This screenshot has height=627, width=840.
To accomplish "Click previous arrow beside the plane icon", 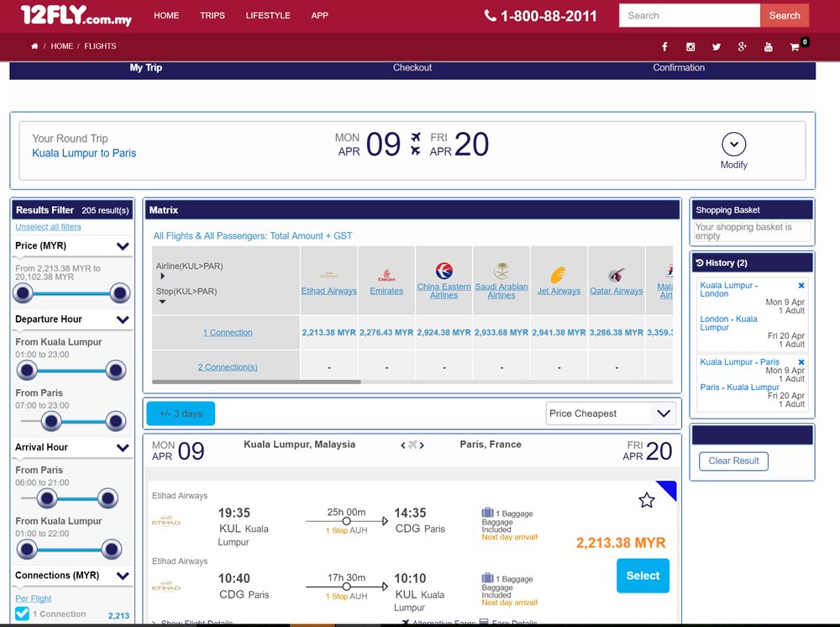I will (x=403, y=445).
